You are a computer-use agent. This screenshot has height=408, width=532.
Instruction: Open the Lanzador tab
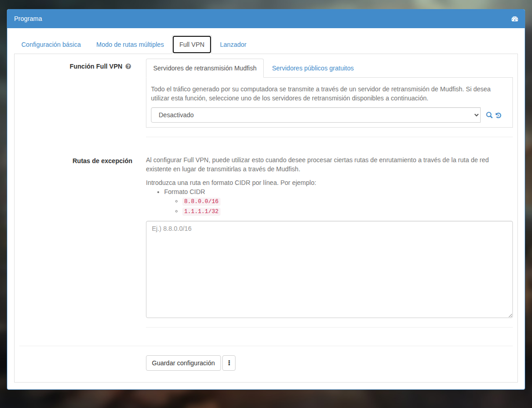click(233, 45)
